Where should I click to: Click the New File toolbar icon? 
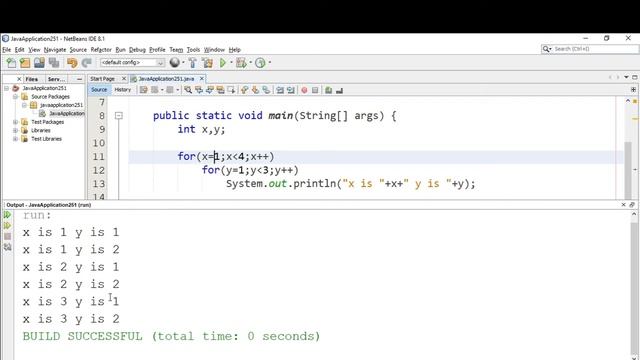coord(11,62)
